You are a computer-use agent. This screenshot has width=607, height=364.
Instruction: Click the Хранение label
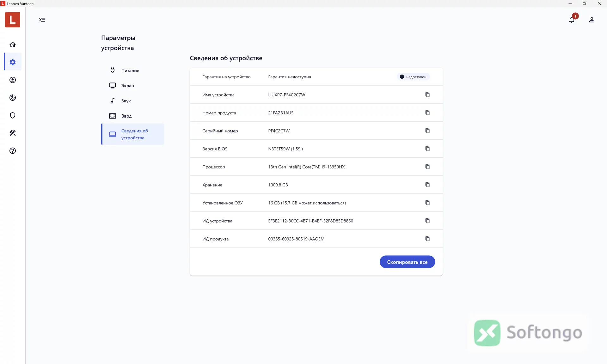(x=212, y=185)
